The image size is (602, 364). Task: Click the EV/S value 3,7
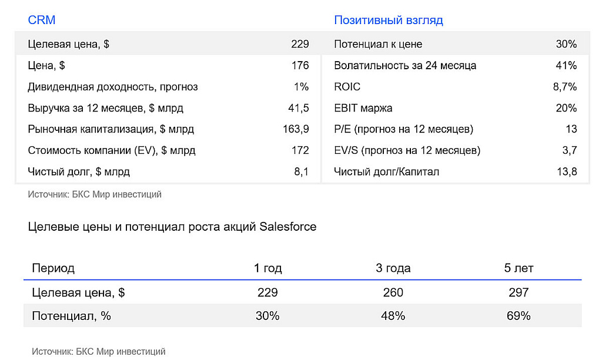click(x=569, y=150)
